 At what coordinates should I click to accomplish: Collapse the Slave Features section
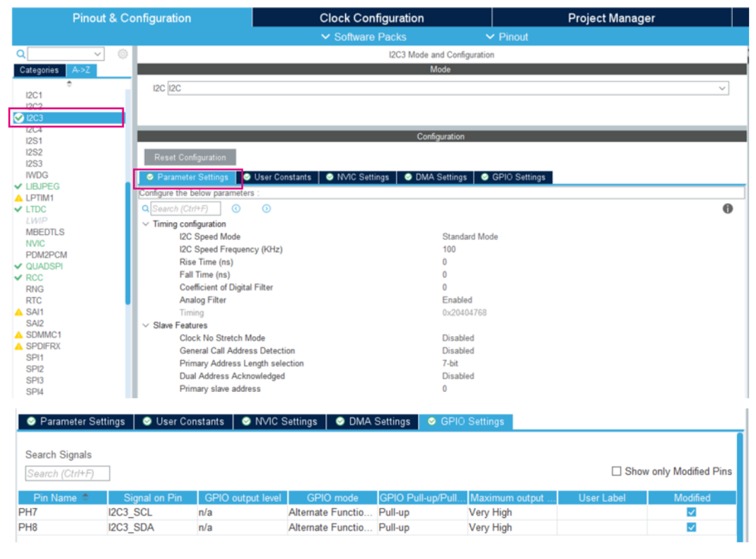146,325
